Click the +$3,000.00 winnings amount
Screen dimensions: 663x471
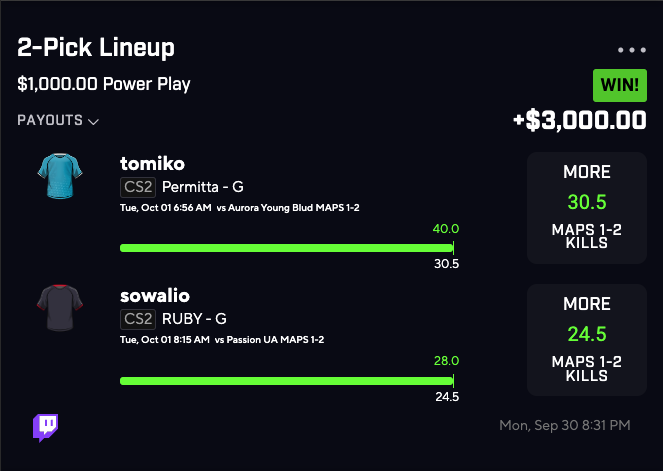579,121
